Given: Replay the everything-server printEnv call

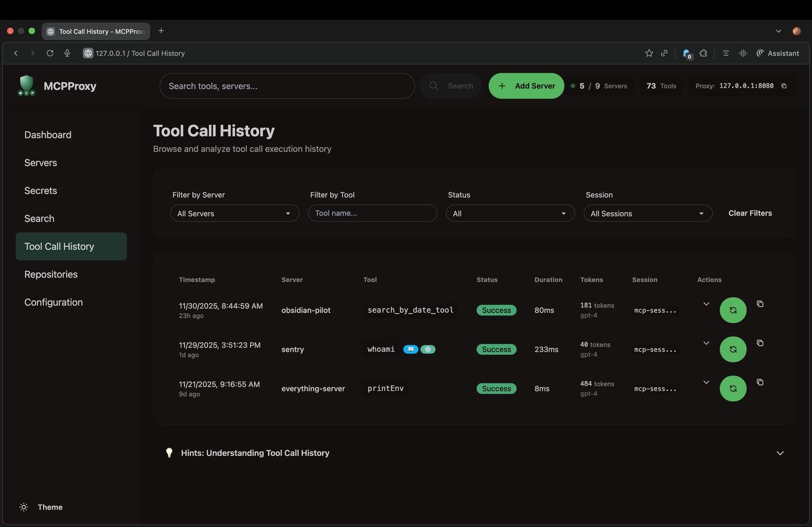Looking at the screenshot, I should click(x=733, y=388).
